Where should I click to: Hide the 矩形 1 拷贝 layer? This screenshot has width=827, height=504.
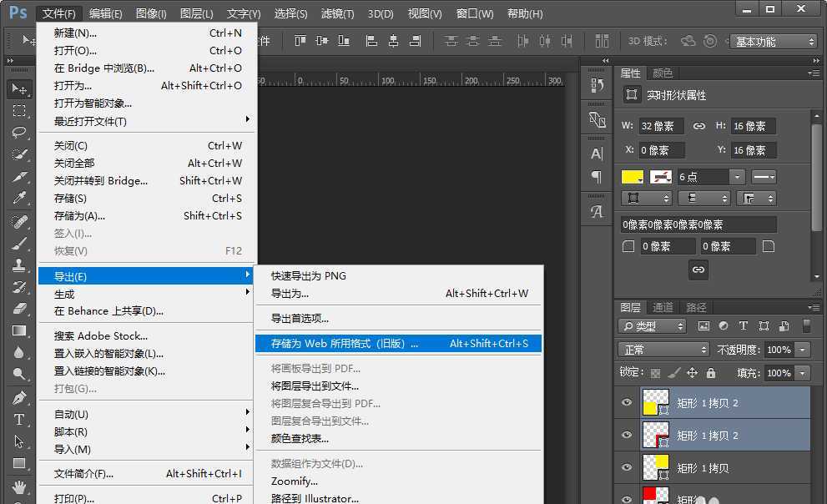coord(627,468)
